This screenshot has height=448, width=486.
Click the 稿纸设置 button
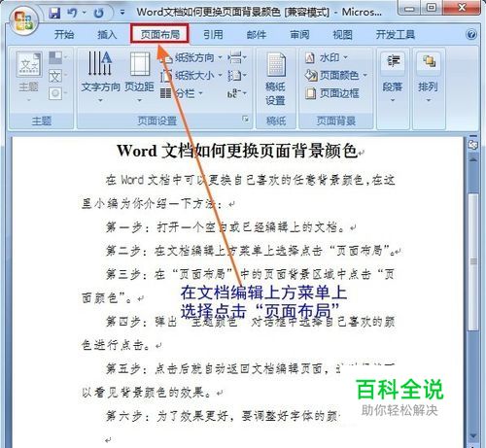(275, 79)
